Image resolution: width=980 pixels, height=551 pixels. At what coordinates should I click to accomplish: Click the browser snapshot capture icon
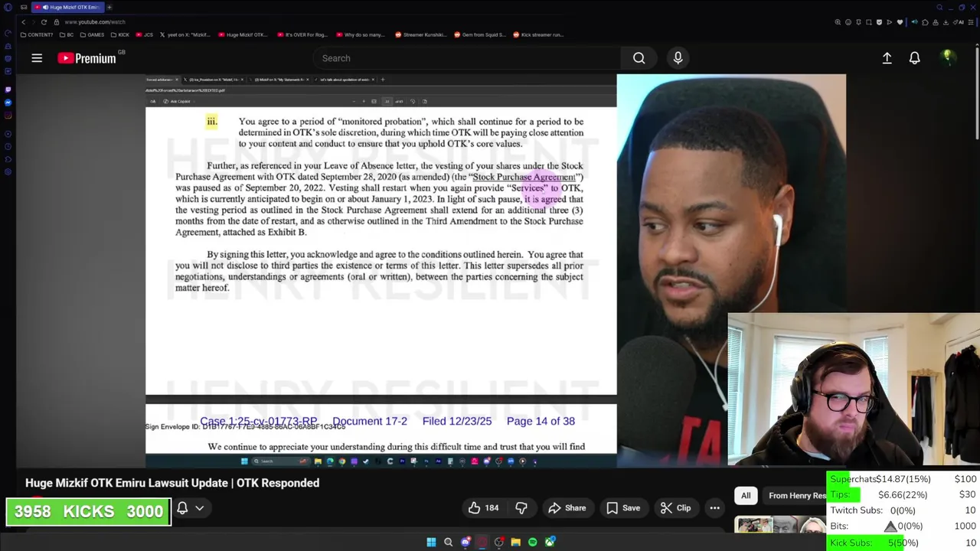point(869,22)
